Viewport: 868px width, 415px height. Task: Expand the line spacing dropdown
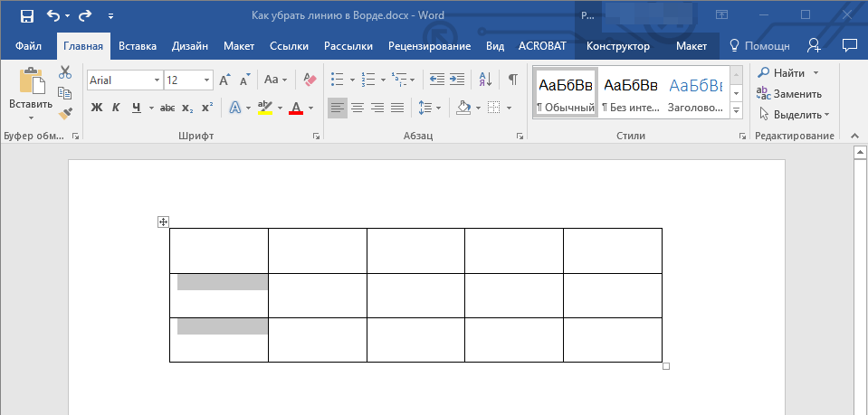[x=439, y=108]
